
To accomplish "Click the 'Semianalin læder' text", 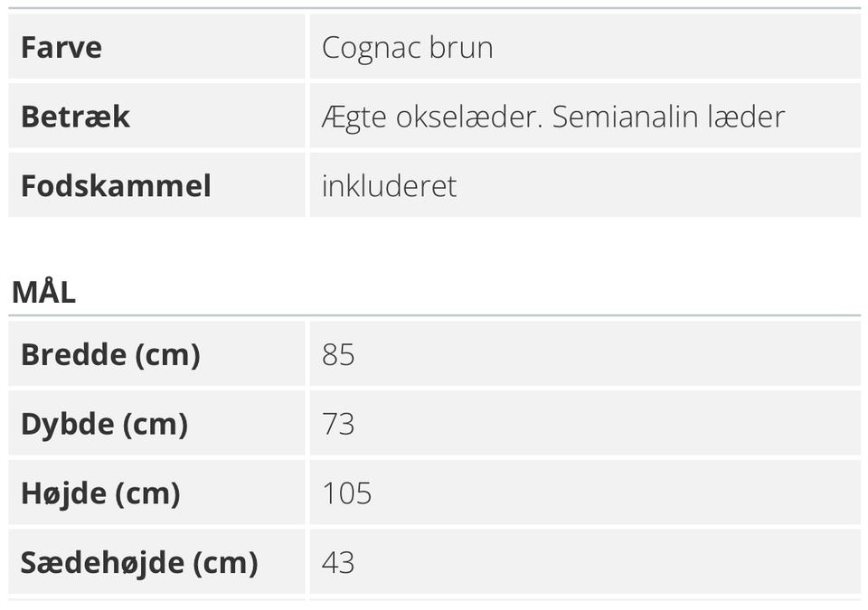I will point(668,117).
